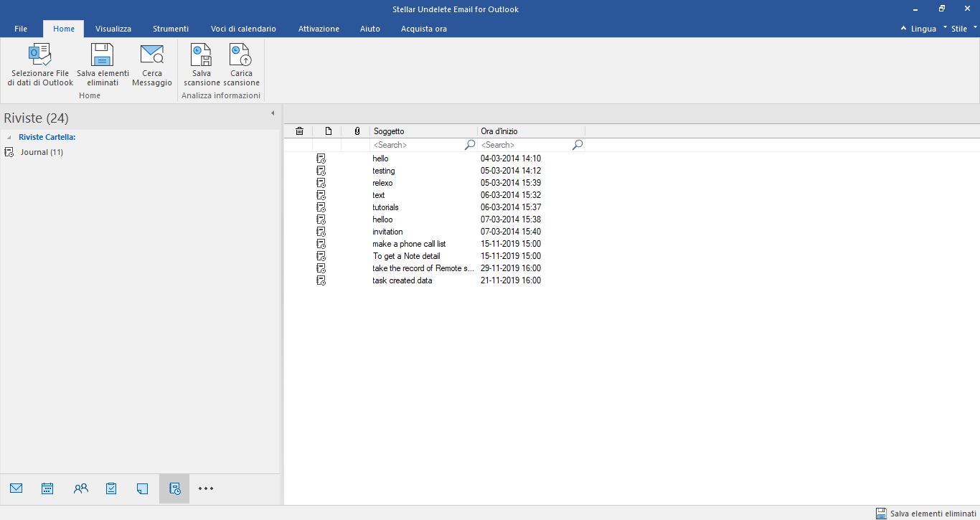
Task: Select the 'testing' journal entry
Action: point(384,171)
